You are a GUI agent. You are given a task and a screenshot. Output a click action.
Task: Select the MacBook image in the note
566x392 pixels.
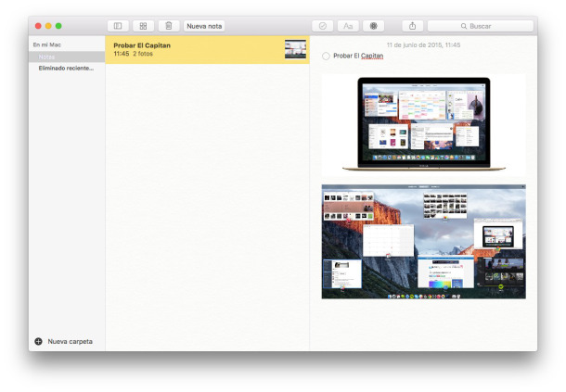[x=423, y=123]
